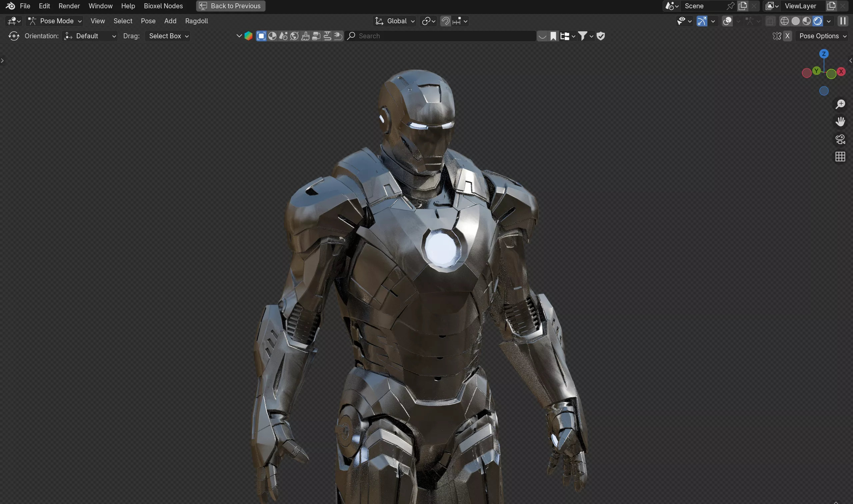
Task: Open the filter funnel dropdown
Action: click(x=586, y=36)
